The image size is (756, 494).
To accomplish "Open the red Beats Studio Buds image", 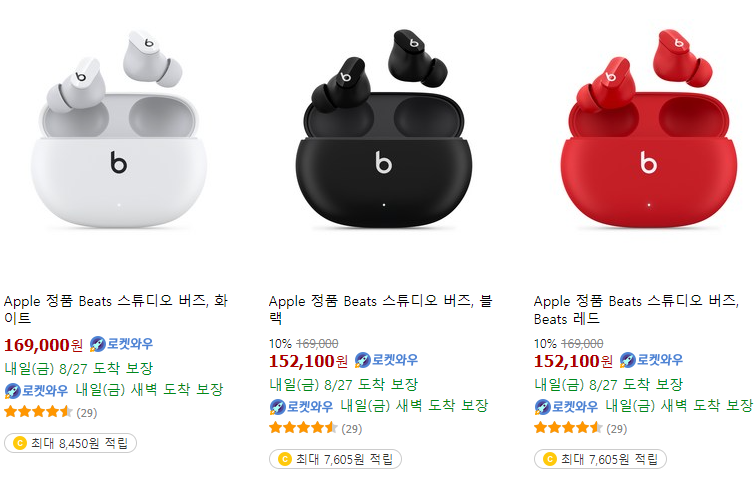I will pyautogui.click(x=649, y=129).
